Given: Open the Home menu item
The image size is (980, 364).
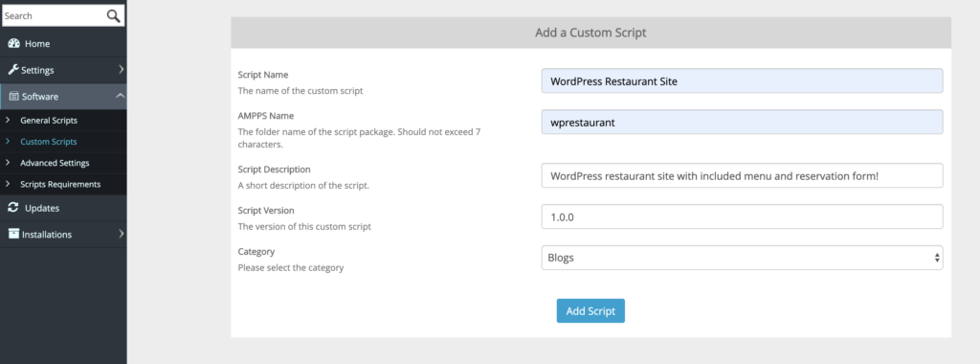Looking at the screenshot, I should (63, 43).
